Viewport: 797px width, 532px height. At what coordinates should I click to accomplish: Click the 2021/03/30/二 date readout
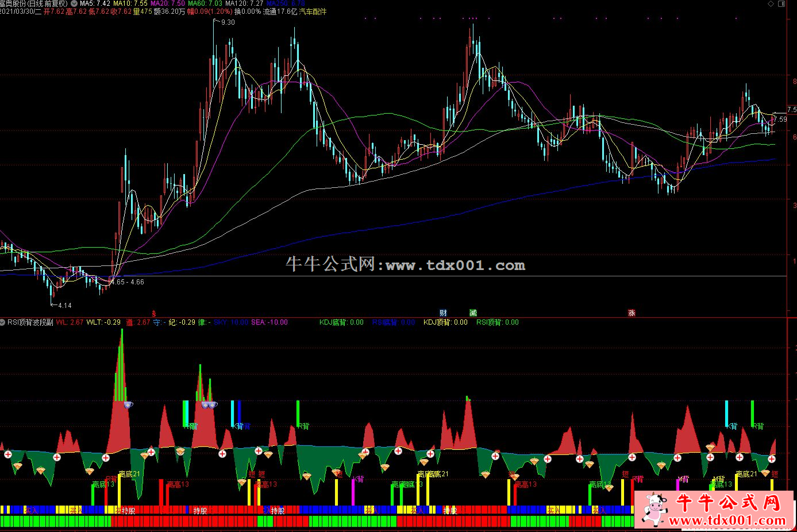click(x=21, y=11)
